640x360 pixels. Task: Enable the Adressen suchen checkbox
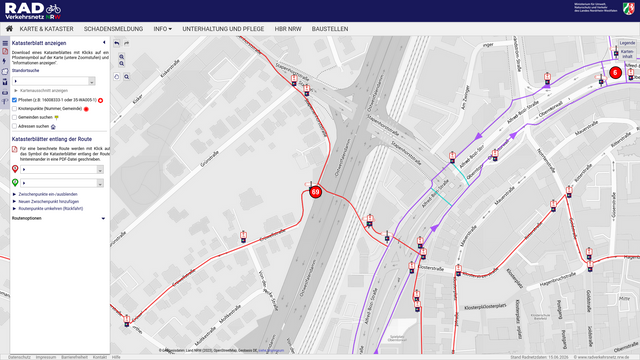point(14,126)
